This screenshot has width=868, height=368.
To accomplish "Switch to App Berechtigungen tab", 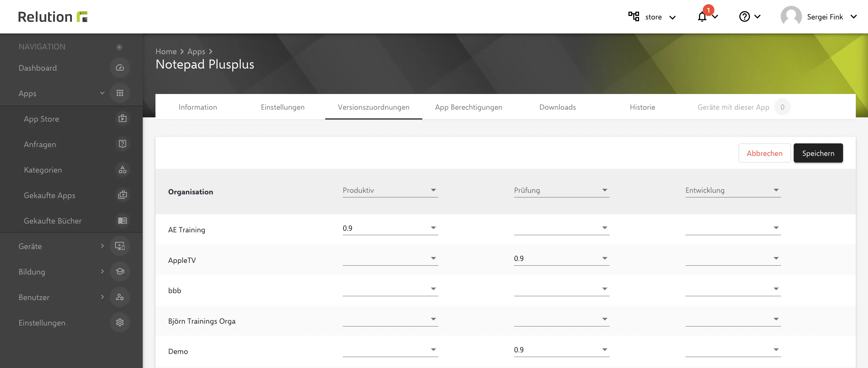I will [468, 107].
